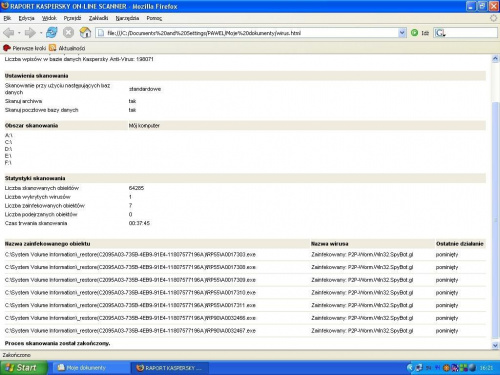The height and width of the screenshot is (375, 500).
Task: Click the F:\ drive entry
Action: pos(8,163)
